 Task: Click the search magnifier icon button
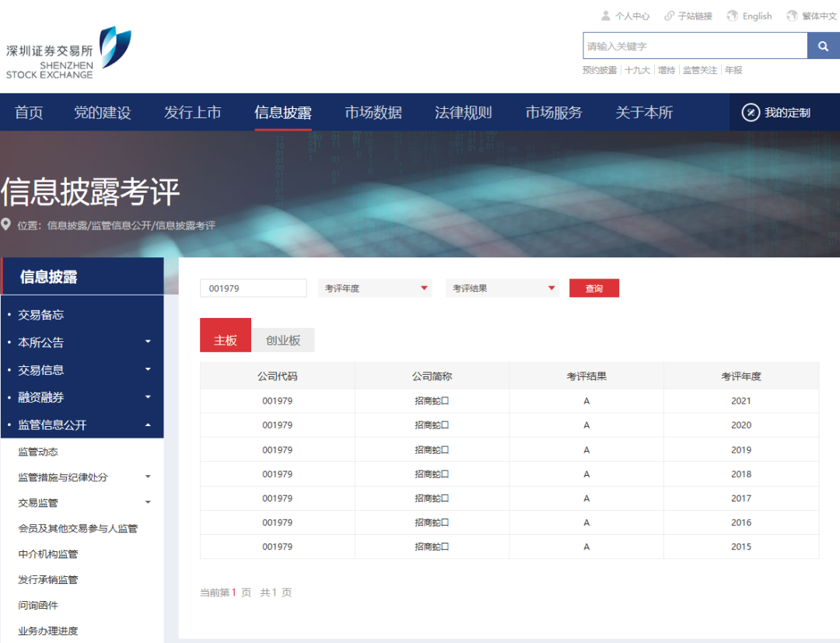coord(824,46)
